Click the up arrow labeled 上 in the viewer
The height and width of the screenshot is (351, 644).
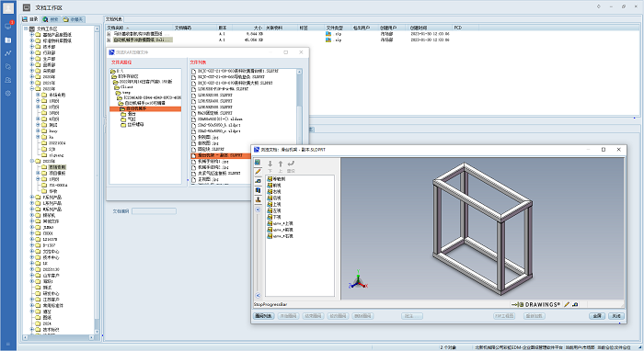coord(281,166)
